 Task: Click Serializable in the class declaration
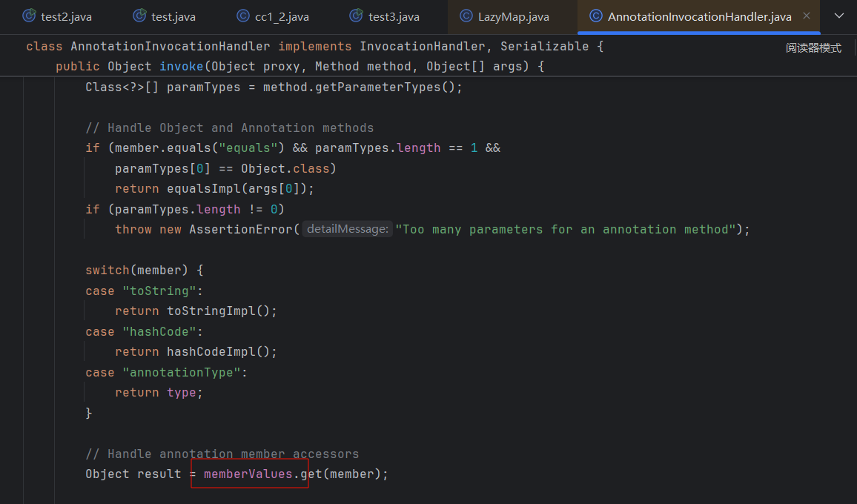pos(544,47)
